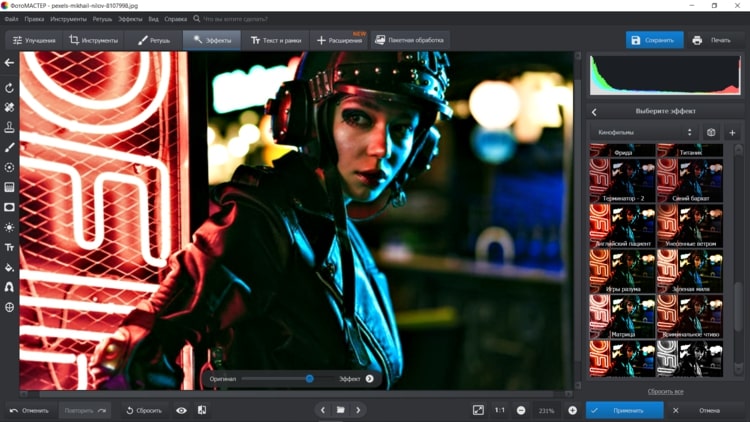Click the Оригинал–Эффект intensity slider handle
The width and height of the screenshot is (750, 422).
click(309, 379)
